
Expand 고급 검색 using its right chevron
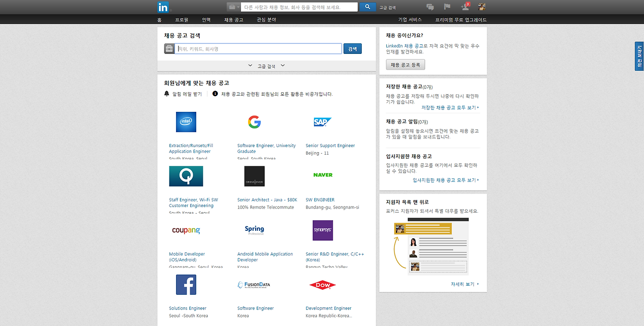click(x=282, y=65)
